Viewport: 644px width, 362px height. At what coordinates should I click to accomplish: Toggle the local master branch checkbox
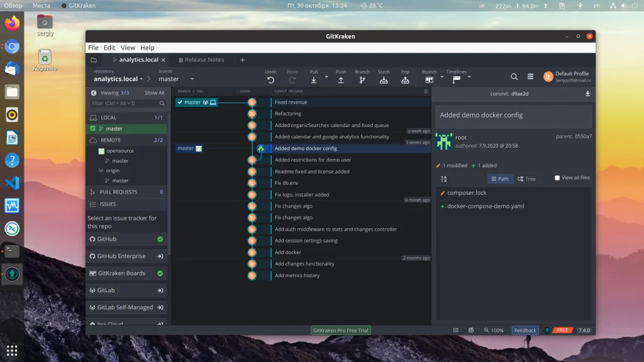pyautogui.click(x=93, y=129)
